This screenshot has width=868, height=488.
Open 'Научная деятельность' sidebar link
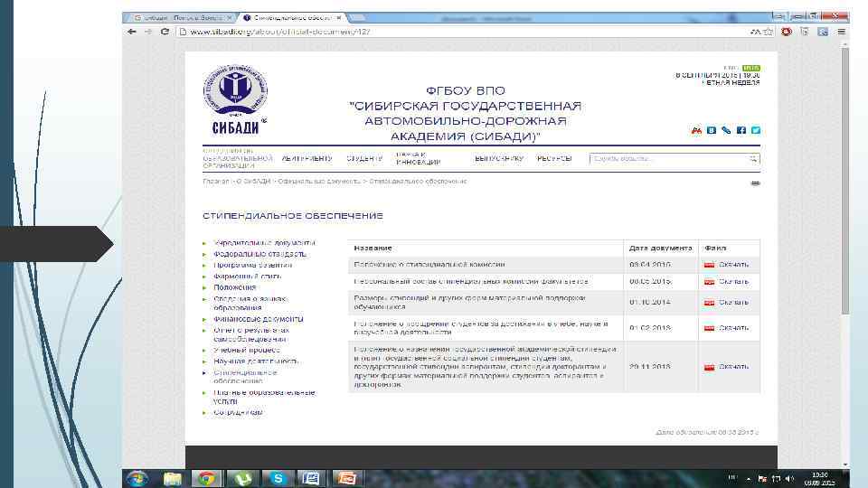tap(256, 361)
